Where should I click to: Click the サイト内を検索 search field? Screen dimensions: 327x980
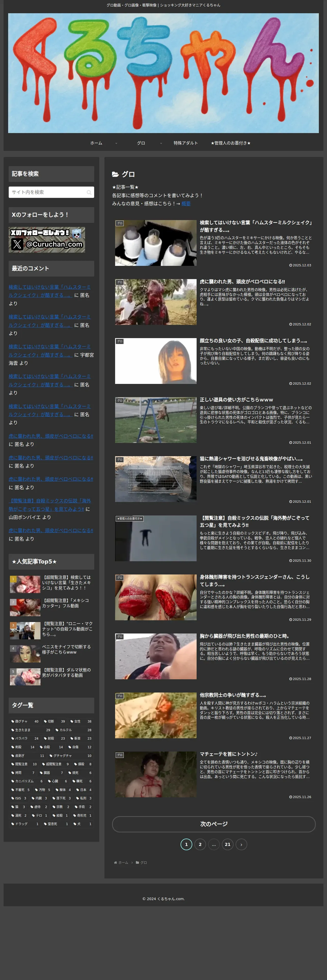coord(51,192)
